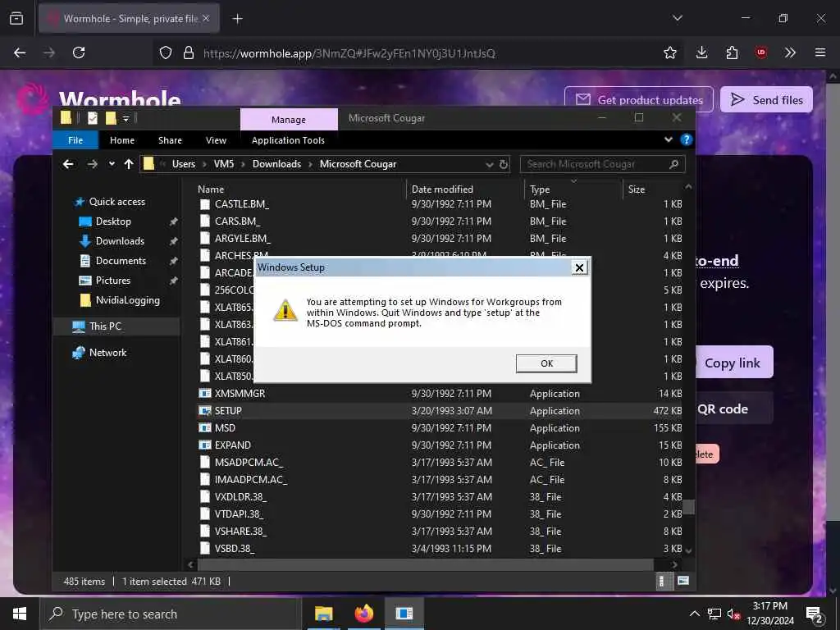Select the ARGYLE.BM_ file
The width and height of the screenshot is (840, 630).
pos(243,239)
